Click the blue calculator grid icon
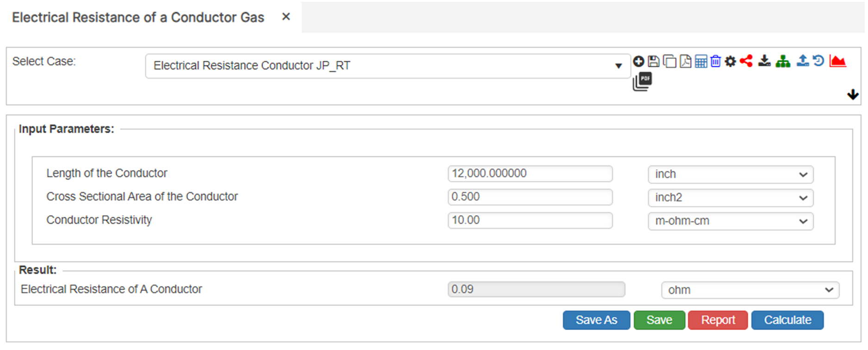The width and height of the screenshot is (868, 350). 701,61
